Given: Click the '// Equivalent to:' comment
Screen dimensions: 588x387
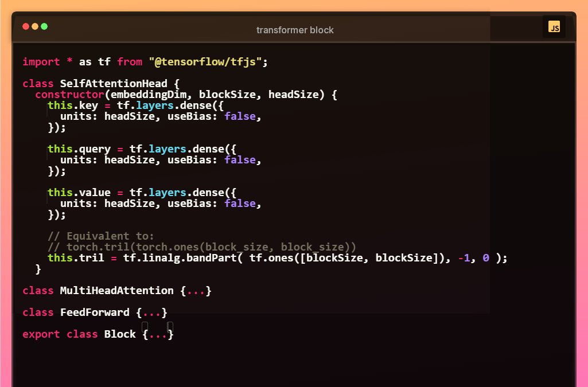Looking at the screenshot, I should pyautogui.click(x=101, y=236).
